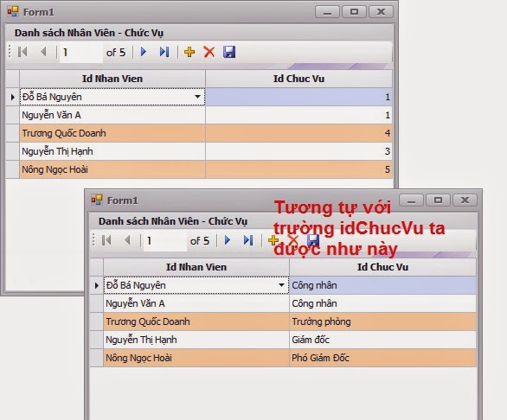This screenshot has width=507, height=420.
Task: Sort by Id Nhan Vien header in back Form1
Action: click(112, 79)
